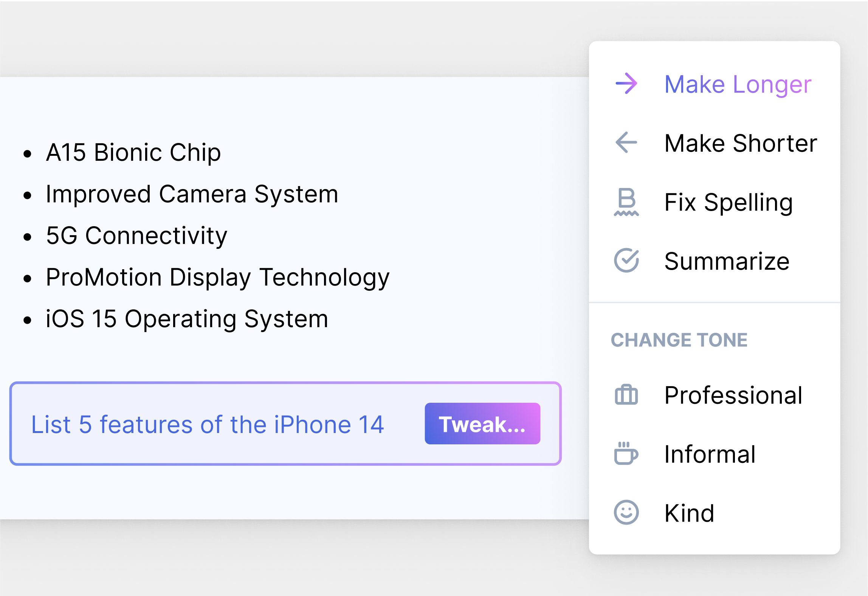Screen dimensions: 868x596
Task: Click the prompt field with iPhone 14 text
Action: (285, 424)
